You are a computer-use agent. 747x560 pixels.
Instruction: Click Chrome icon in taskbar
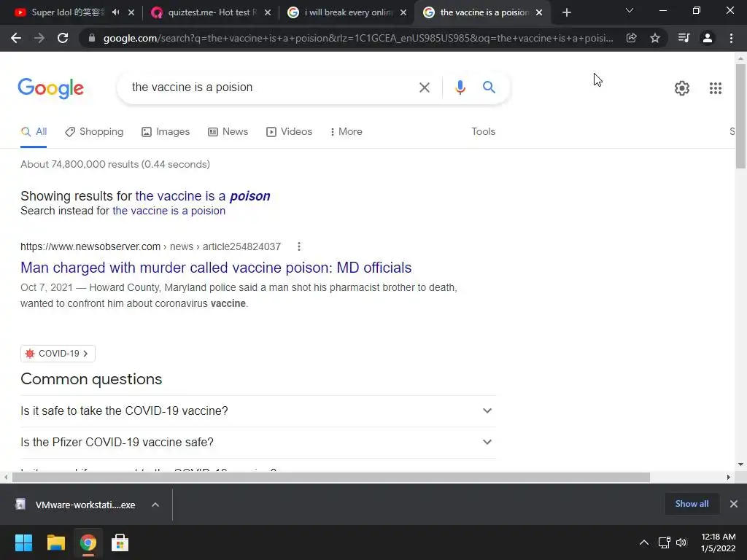click(x=88, y=542)
